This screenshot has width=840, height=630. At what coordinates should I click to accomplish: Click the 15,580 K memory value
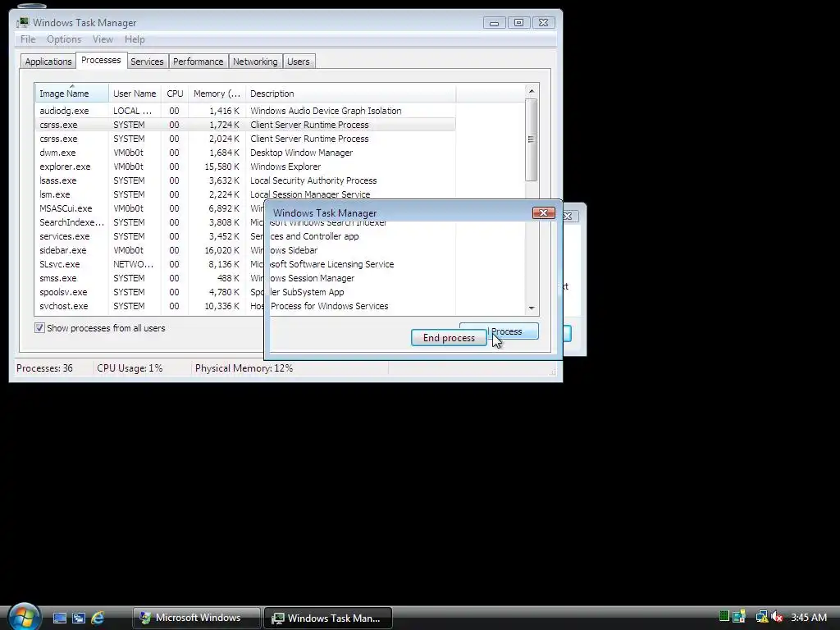coord(221,166)
